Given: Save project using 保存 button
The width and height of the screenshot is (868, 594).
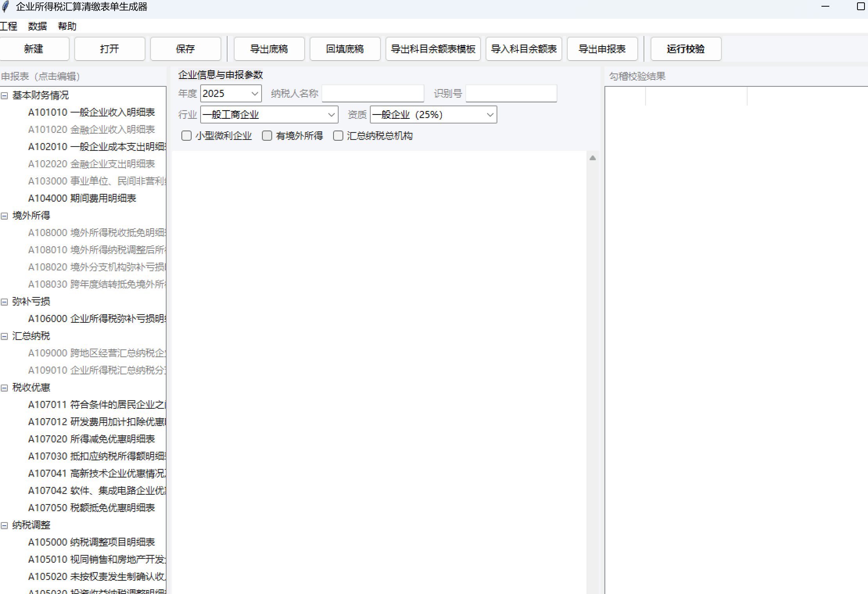Looking at the screenshot, I should pyautogui.click(x=185, y=49).
